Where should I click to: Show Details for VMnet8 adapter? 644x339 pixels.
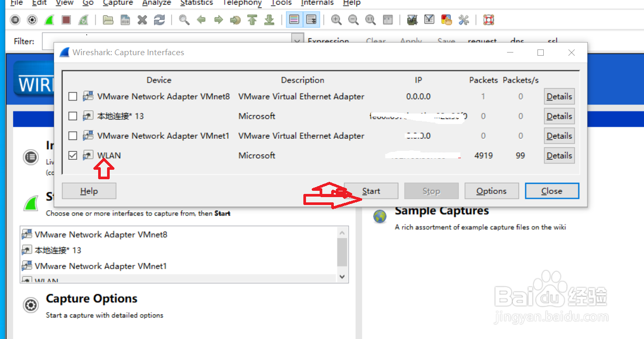pyautogui.click(x=559, y=97)
